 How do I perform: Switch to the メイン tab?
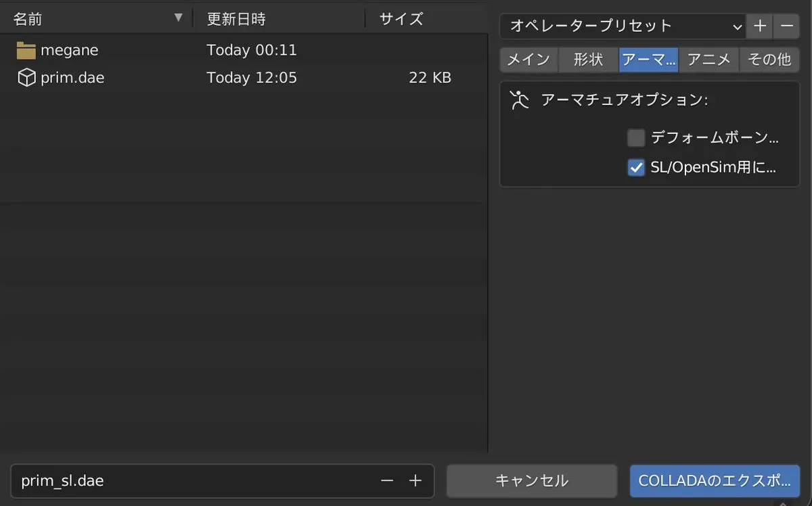pos(529,60)
